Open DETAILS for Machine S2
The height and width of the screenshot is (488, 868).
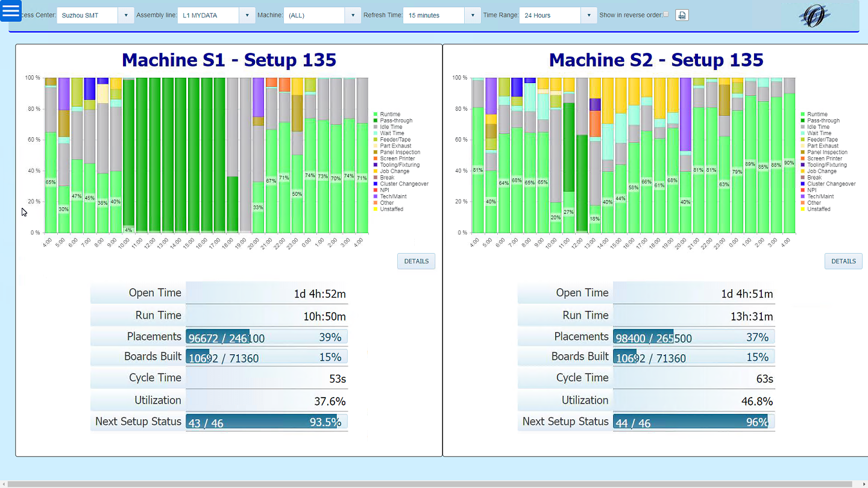843,261
